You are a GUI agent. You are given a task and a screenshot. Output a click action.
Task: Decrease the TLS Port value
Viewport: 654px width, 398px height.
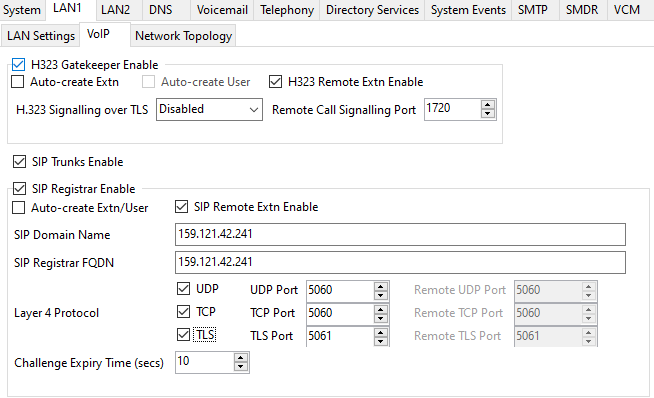[x=381, y=341]
